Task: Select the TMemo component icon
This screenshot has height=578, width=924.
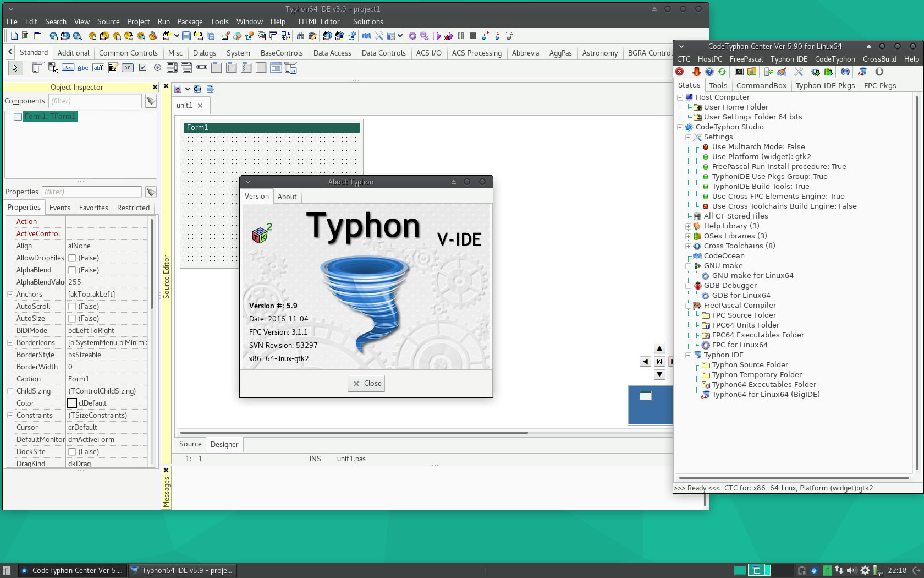Action: pyautogui.click(x=113, y=68)
